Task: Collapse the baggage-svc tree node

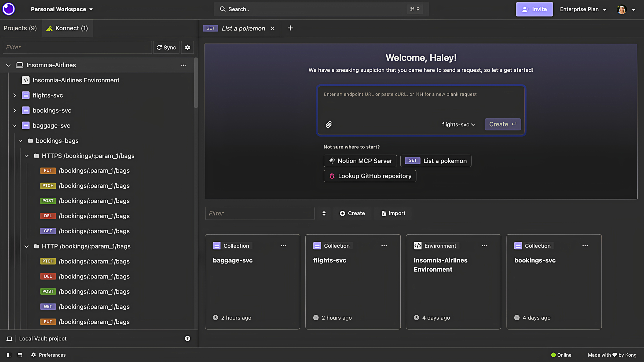Action: (x=15, y=126)
